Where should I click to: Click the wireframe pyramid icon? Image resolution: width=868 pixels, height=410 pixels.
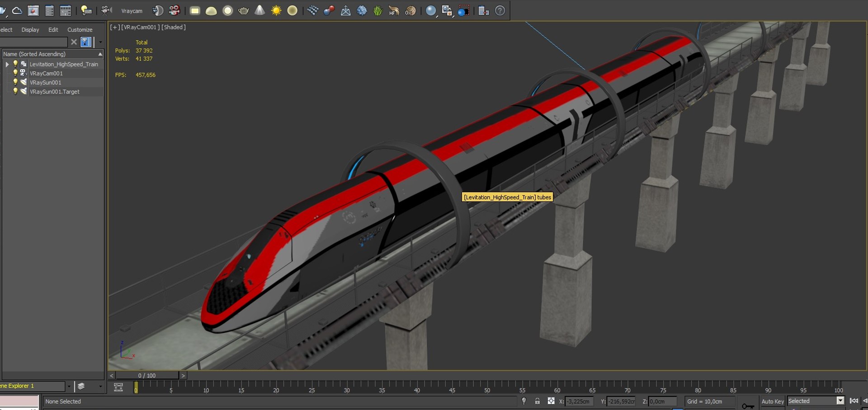345,10
